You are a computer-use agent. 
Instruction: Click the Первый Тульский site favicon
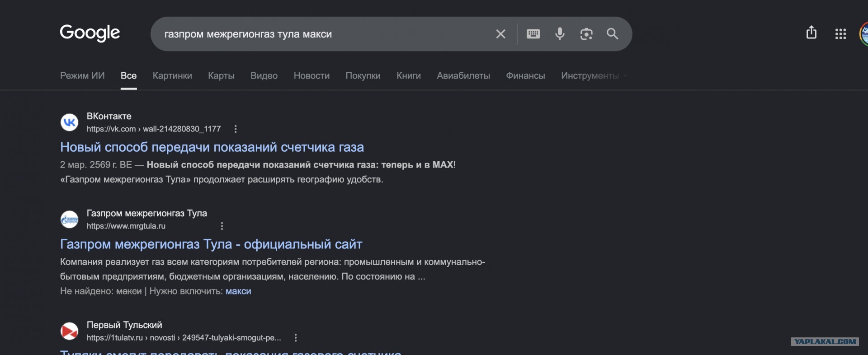click(70, 331)
